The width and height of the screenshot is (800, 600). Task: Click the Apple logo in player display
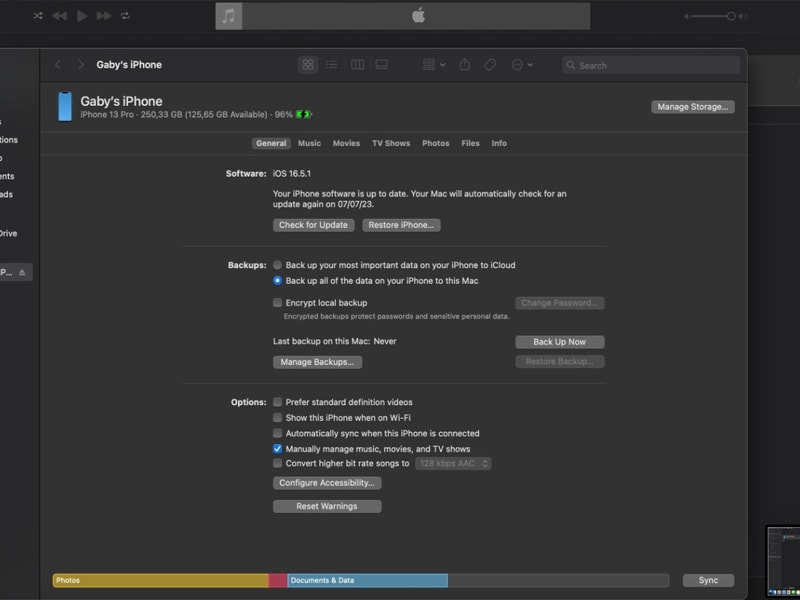pos(418,16)
